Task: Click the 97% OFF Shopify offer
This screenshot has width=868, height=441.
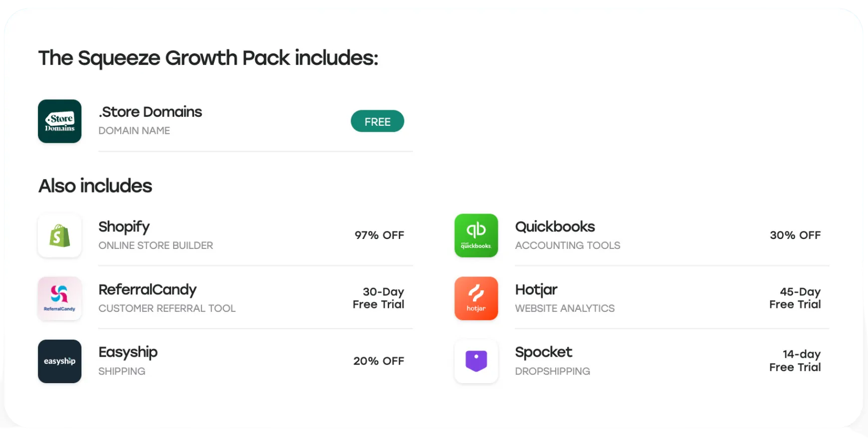Action: pyautogui.click(x=379, y=235)
